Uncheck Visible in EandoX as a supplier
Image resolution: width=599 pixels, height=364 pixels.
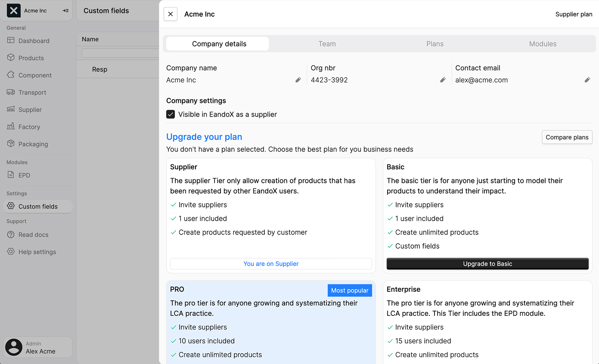point(171,114)
